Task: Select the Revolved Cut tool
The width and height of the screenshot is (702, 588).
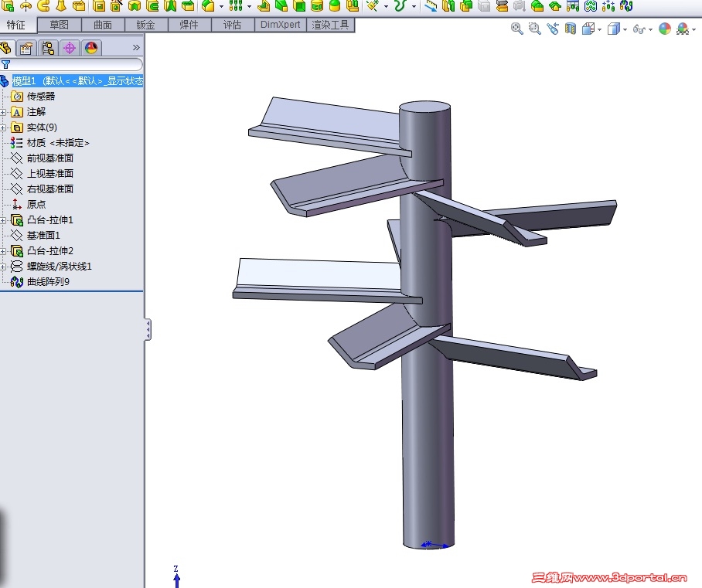Action: click(x=135, y=6)
